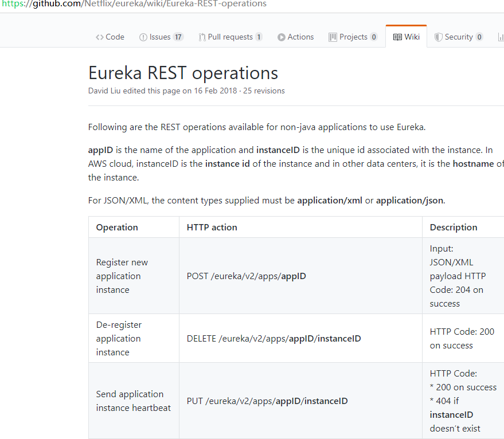Image resolution: width=504 pixels, height=439 pixels.
Task: Open the 25 revisions link
Action: (264, 91)
